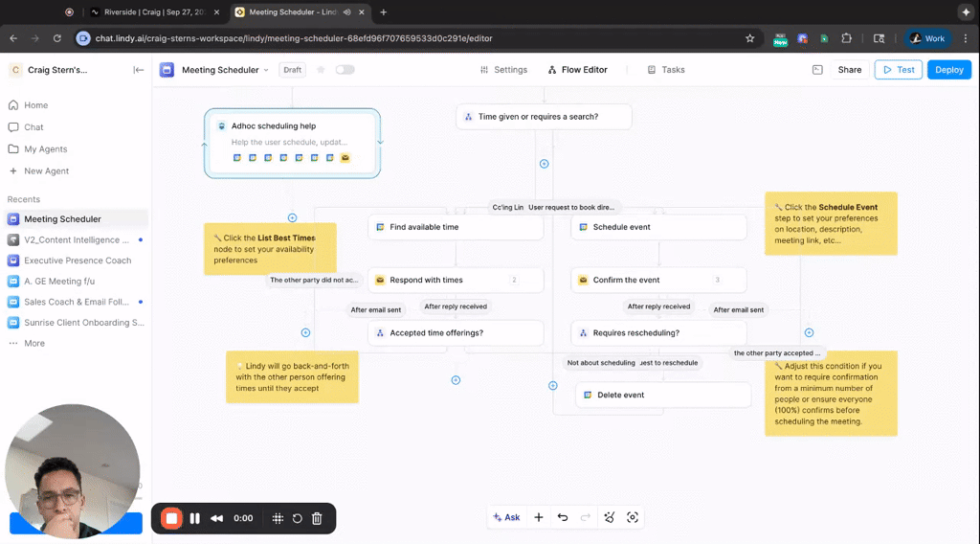Restart the recording using the circular arrow icon

(x=298, y=518)
